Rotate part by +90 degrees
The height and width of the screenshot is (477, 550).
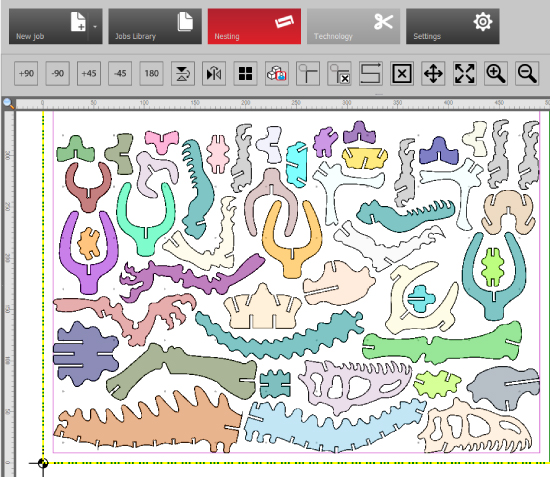click(x=26, y=73)
